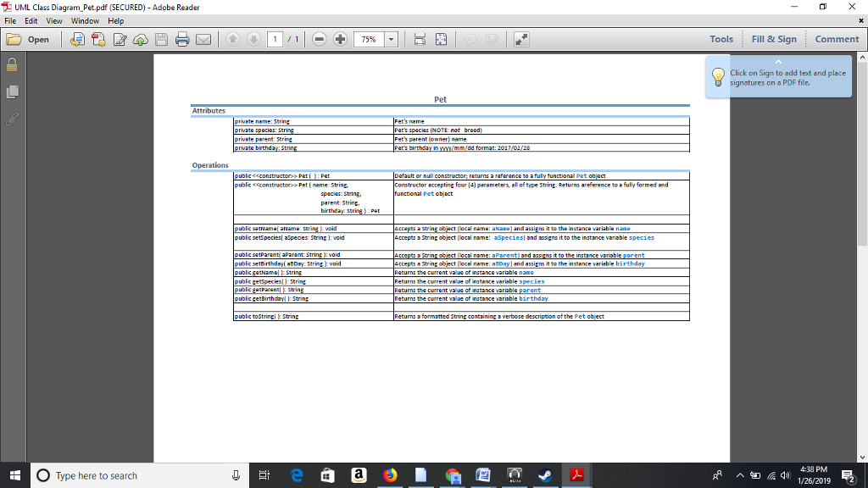868x488 pixels.
Task: Open Amazon from the taskbar
Action: [x=359, y=475]
